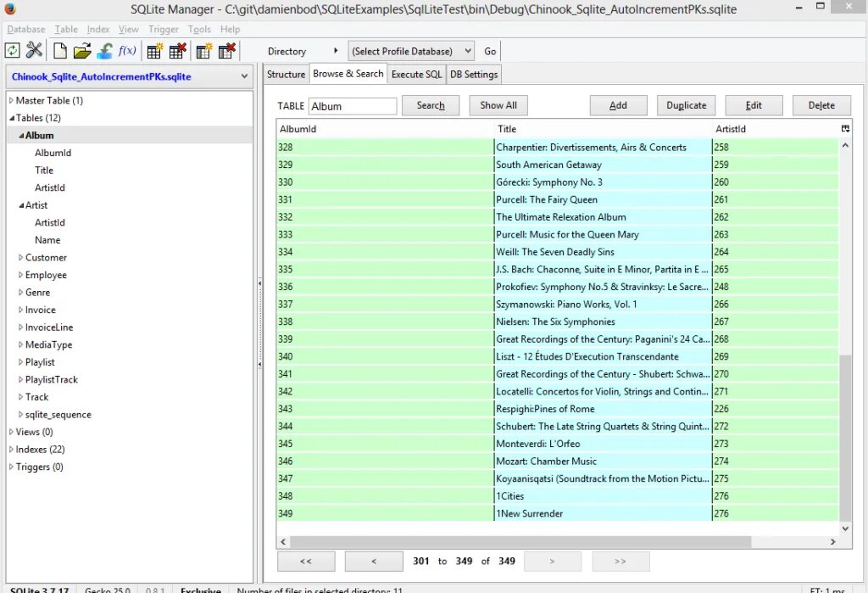
Task: Open the Open Database folder icon
Action: (81, 51)
